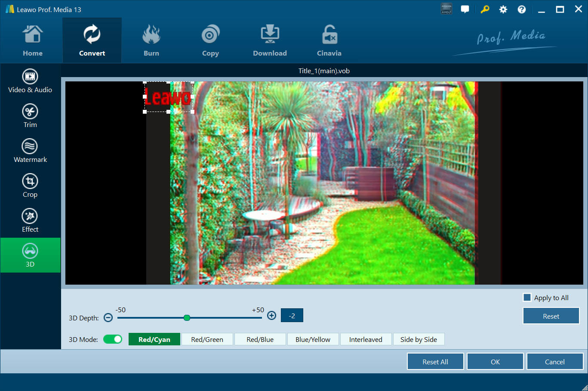Click the Title_1(main).vob file title
The image size is (588, 391).
(x=324, y=71)
